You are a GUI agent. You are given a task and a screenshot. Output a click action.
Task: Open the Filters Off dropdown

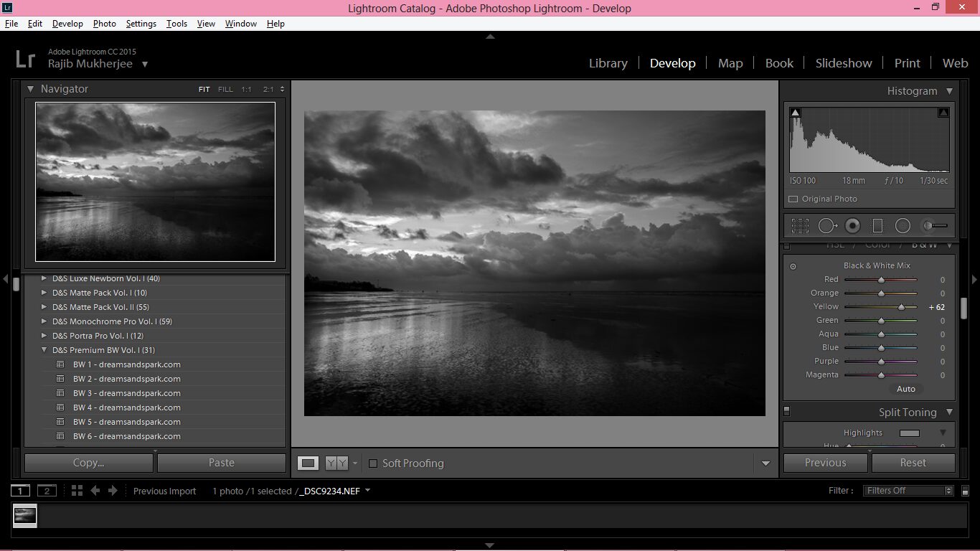tap(908, 491)
